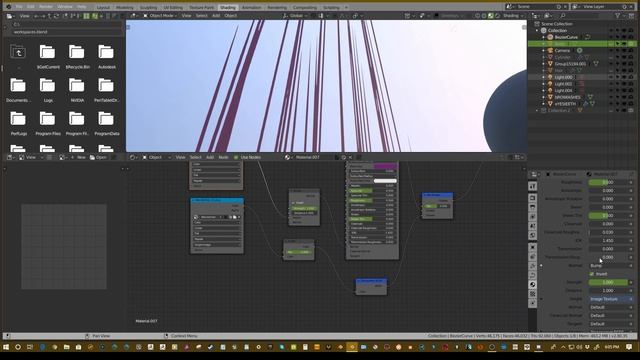This screenshot has height=360, width=640.
Task: Click the New image button
Action: 78,157
